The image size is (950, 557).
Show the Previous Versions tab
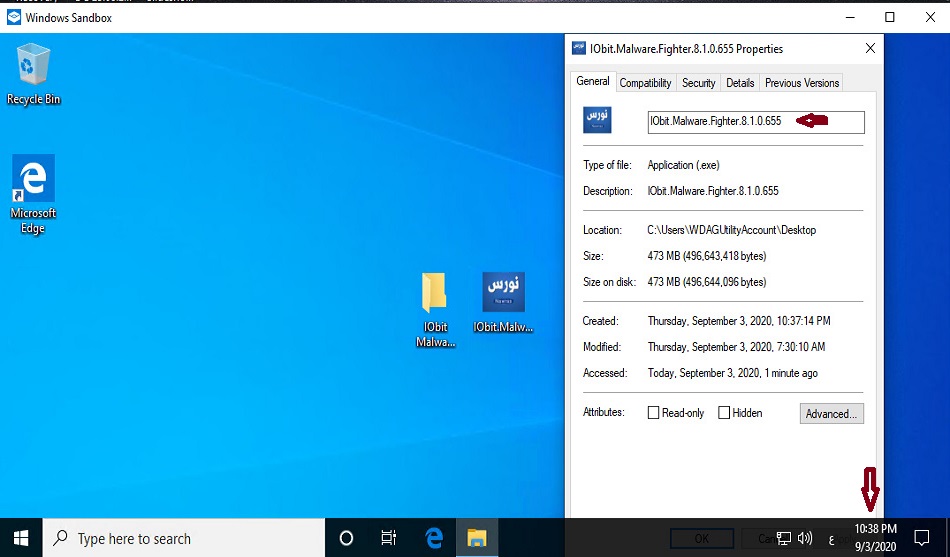point(802,83)
